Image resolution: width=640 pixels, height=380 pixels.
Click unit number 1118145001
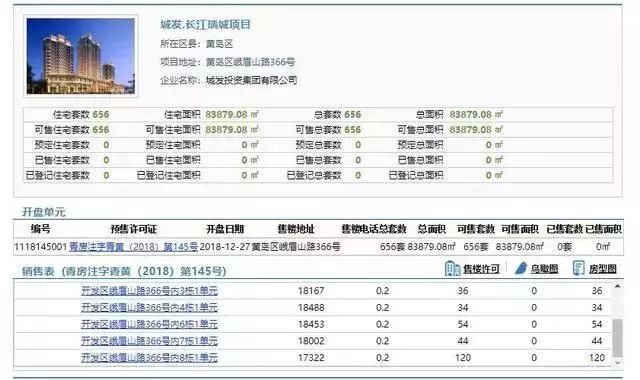tap(40, 247)
